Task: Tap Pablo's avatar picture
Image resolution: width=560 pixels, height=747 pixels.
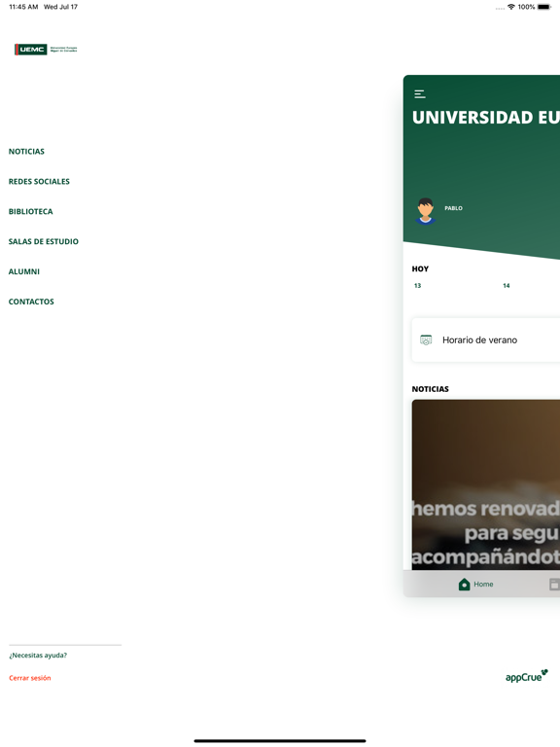Action: point(425,210)
